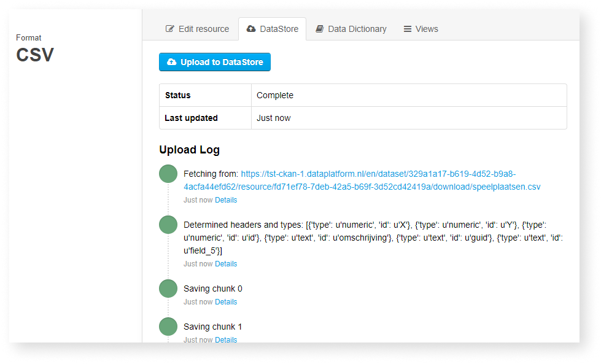Click green circle beside Saving chunk 1
The height and width of the screenshot is (364, 601).
pyautogui.click(x=168, y=327)
